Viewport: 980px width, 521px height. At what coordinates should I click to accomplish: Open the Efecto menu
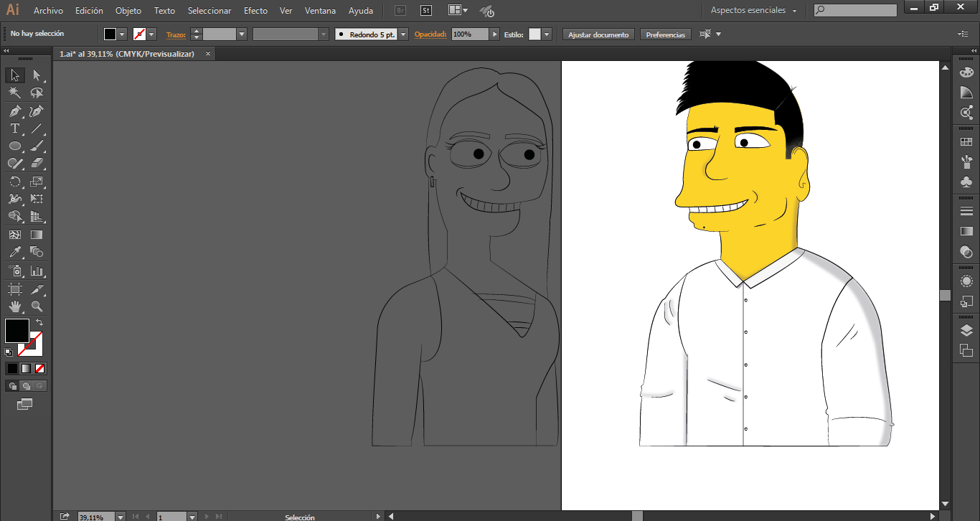pos(255,11)
